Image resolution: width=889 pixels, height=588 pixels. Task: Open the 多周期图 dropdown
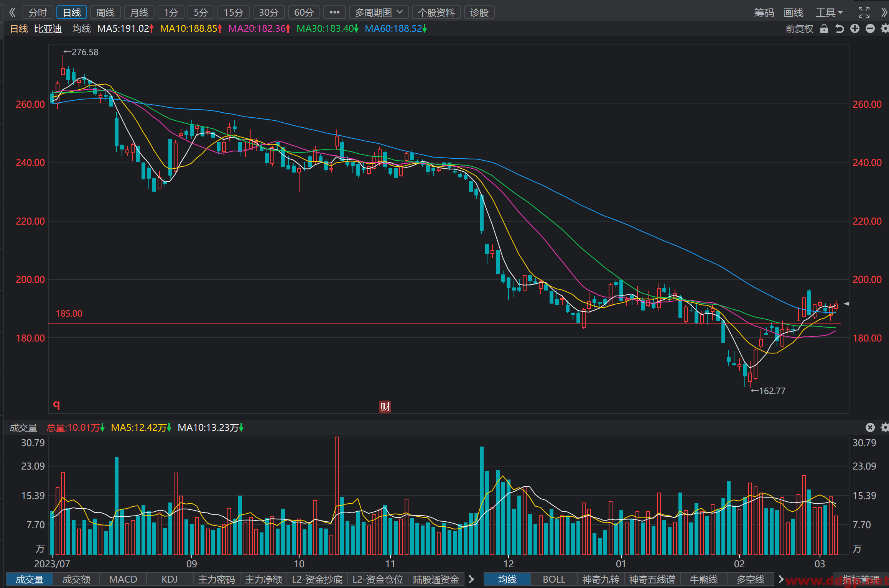[x=379, y=12]
